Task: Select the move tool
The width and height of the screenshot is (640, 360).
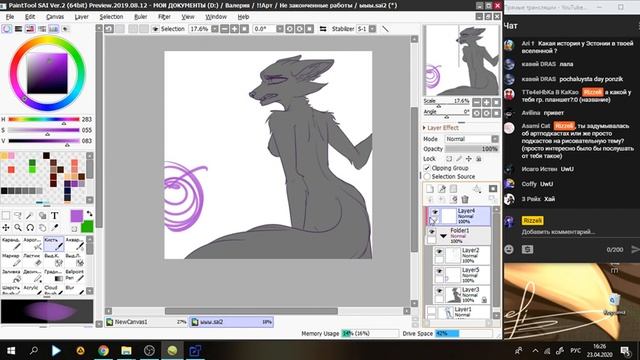Action: pyautogui.click(x=6, y=227)
